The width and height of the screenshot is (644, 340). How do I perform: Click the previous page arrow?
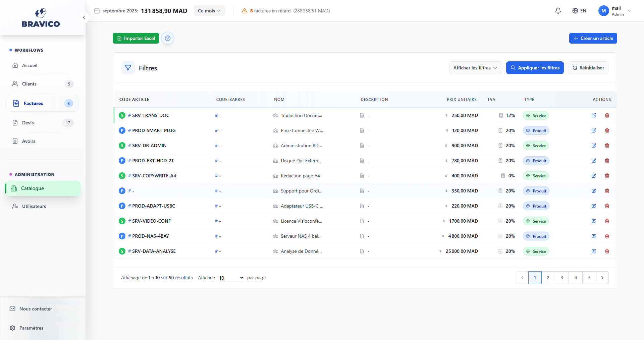pyautogui.click(x=522, y=278)
